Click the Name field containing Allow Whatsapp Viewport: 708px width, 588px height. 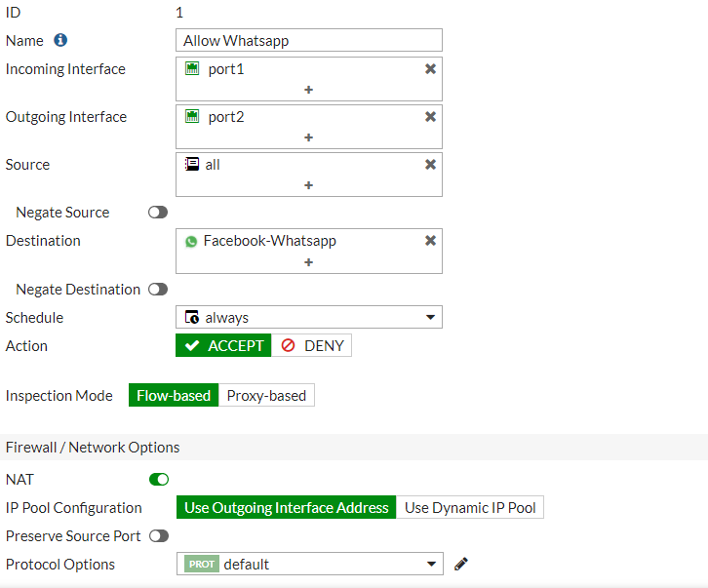click(309, 40)
